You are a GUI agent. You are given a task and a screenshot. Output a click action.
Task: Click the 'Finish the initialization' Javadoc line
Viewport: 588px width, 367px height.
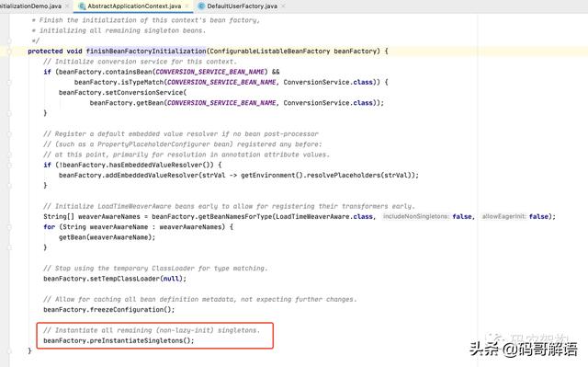145,20
